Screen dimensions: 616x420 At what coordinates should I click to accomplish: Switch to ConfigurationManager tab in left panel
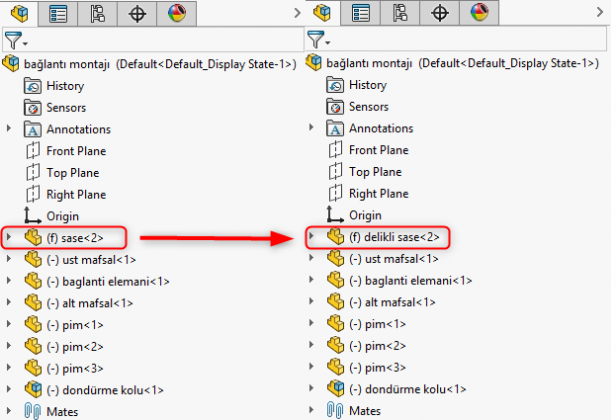(98, 13)
